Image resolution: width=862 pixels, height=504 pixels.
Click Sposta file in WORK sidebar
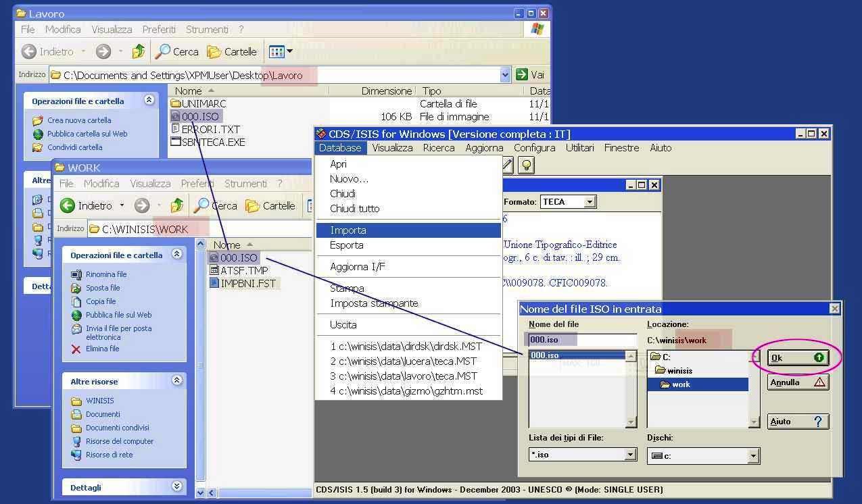pyautogui.click(x=103, y=288)
